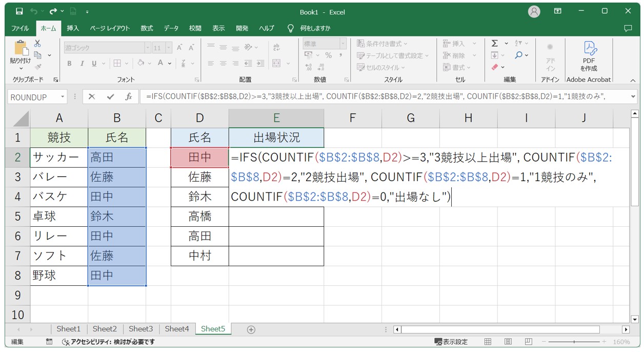Click the font color A button

coord(161,63)
